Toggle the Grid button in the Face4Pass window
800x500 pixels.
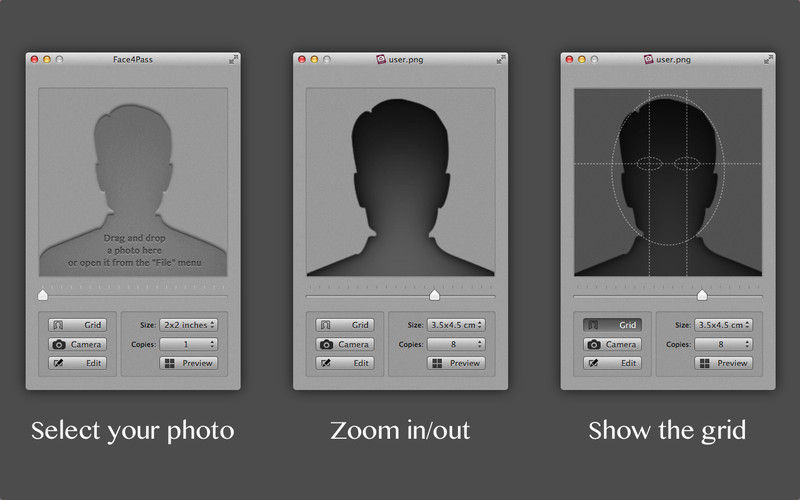coord(78,324)
